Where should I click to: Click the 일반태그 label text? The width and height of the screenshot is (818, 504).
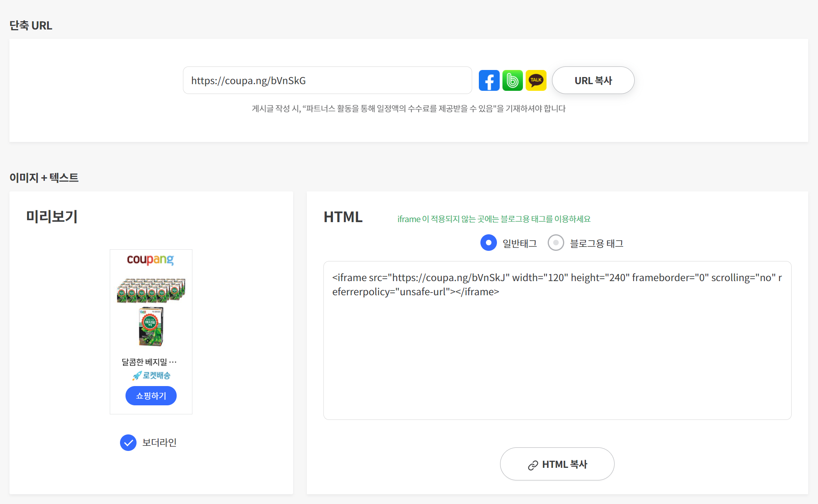[519, 244]
